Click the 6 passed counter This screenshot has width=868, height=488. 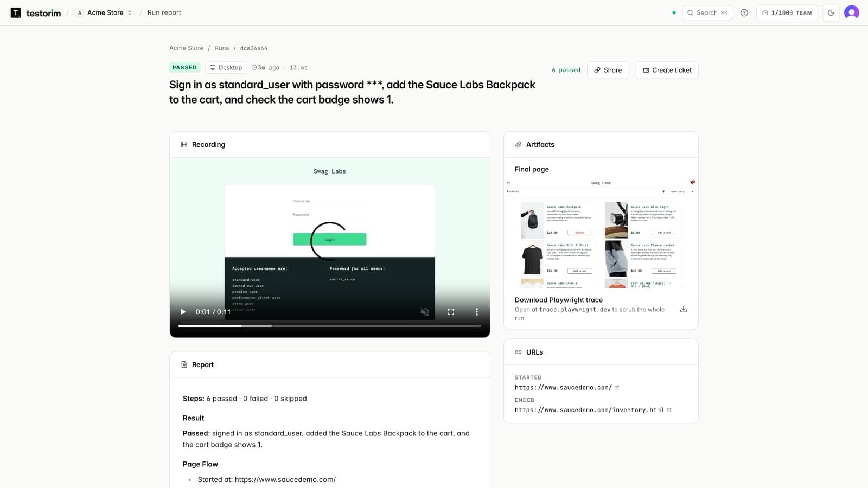click(x=566, y=70)
